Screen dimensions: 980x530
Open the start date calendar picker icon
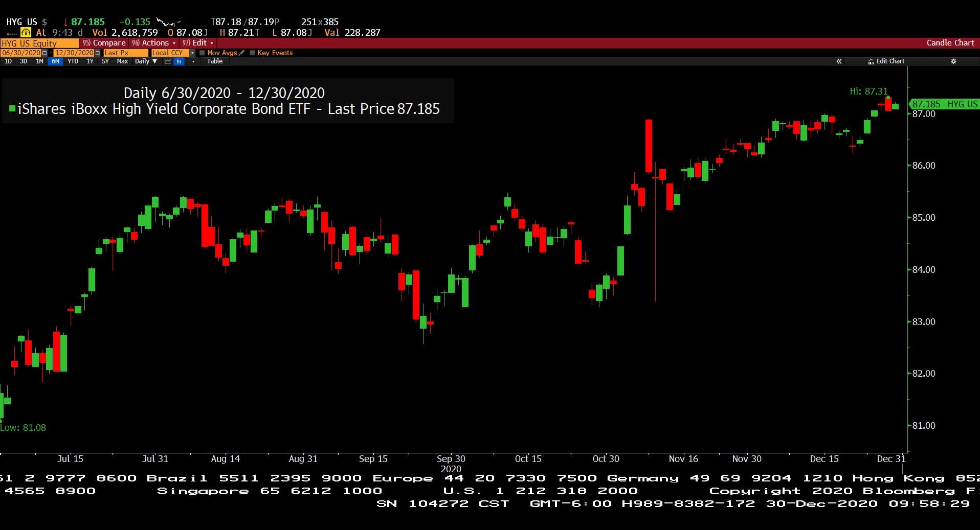44,53
